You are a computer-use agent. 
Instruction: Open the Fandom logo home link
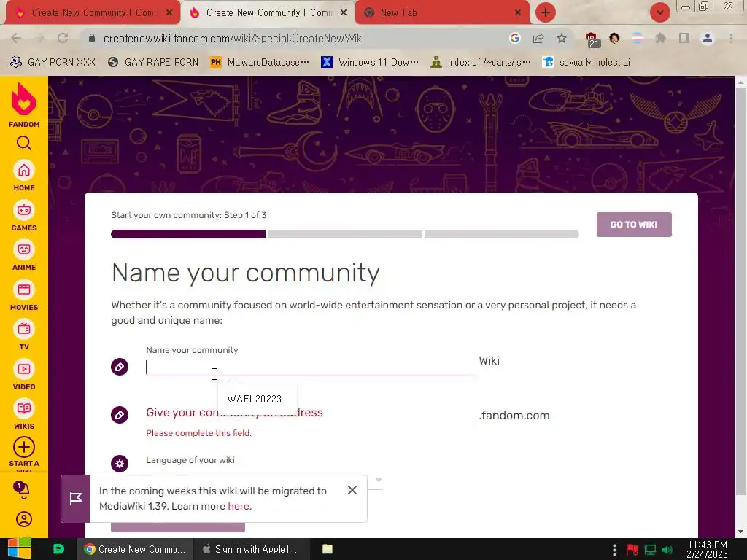(x=24, y=105)
